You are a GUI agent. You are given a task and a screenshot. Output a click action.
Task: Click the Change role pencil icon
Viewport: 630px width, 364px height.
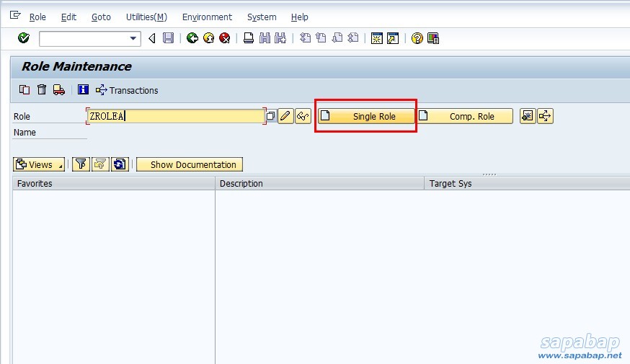tap(285, 116)
